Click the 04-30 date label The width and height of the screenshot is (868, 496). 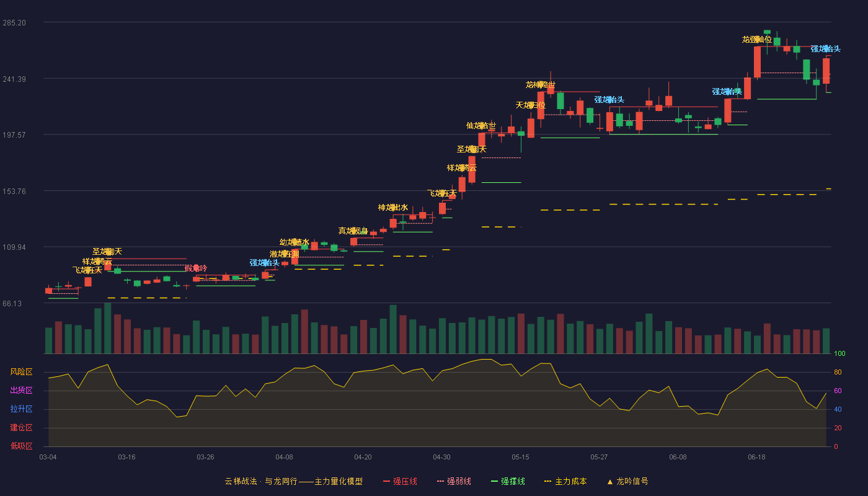click(441, 457)
